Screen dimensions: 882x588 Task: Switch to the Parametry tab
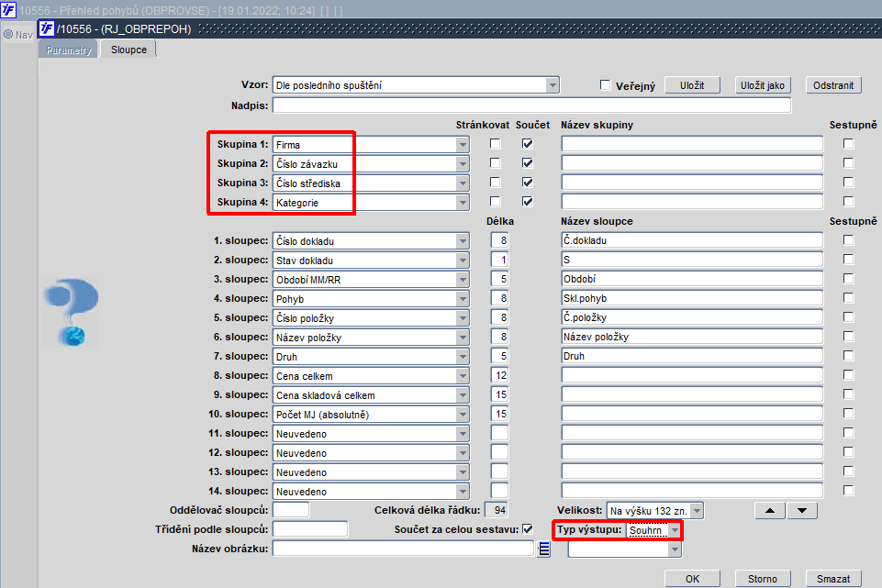point(69,50)
